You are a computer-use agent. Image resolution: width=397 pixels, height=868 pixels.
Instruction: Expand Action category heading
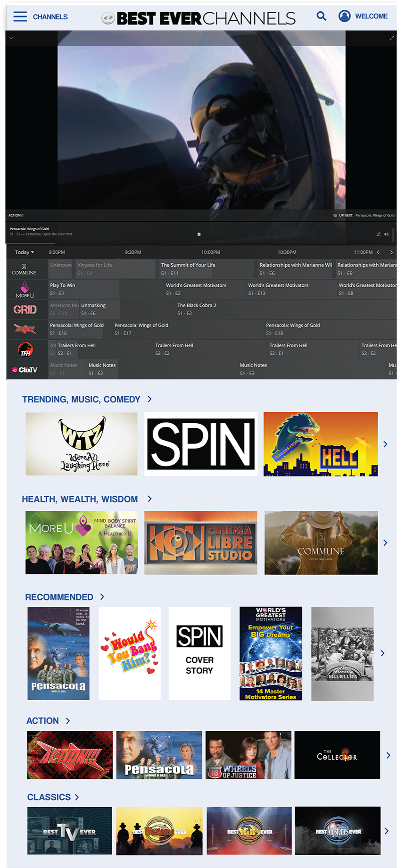(x=48, y=721)
